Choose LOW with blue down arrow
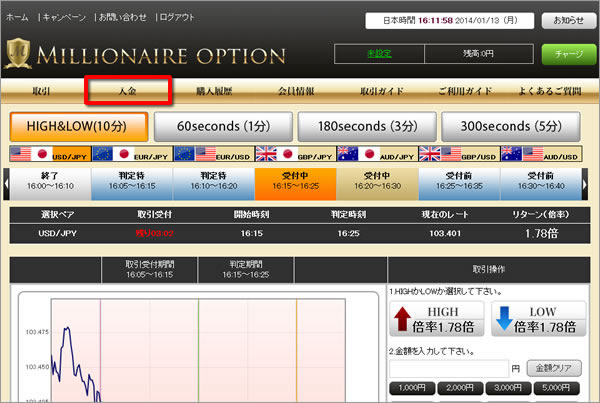Screen dimensions: 600x403 pos(538,319)
